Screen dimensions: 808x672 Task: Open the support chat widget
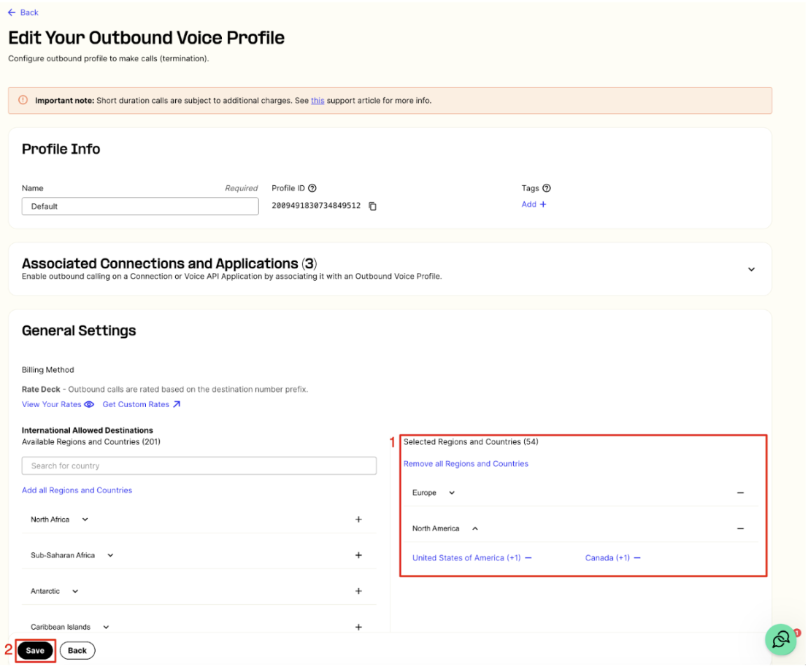coord(780,639)
